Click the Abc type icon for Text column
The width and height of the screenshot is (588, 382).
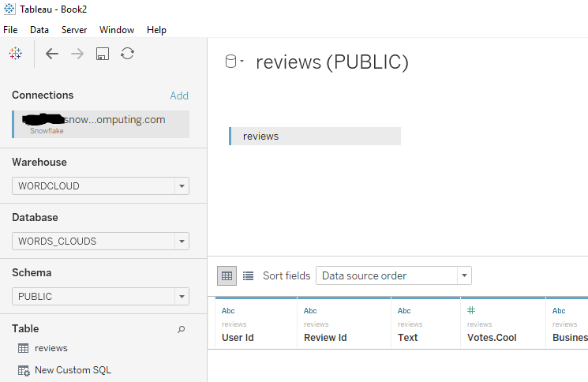[x=404, y=311]
